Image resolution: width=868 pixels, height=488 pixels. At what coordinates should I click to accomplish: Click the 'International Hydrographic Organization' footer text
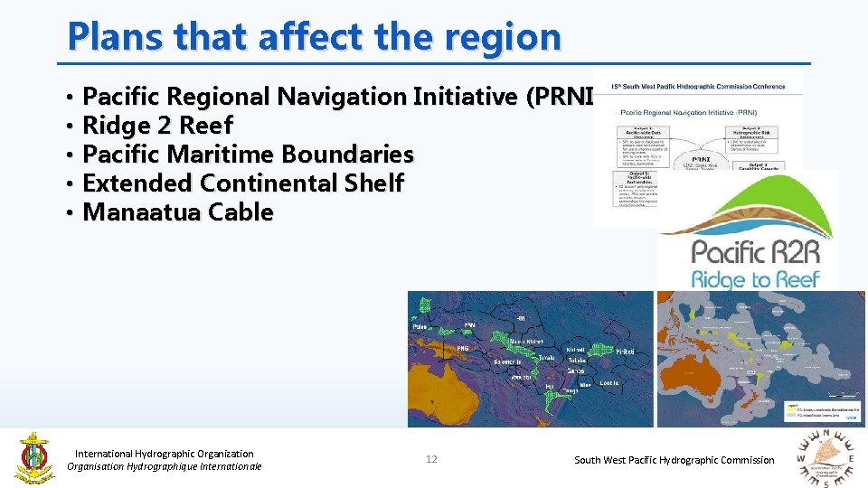(164, 454)
